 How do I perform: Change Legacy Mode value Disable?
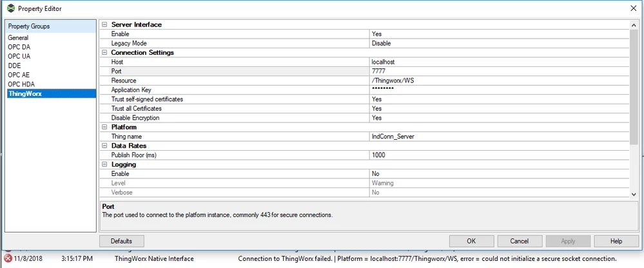point(498,43)
